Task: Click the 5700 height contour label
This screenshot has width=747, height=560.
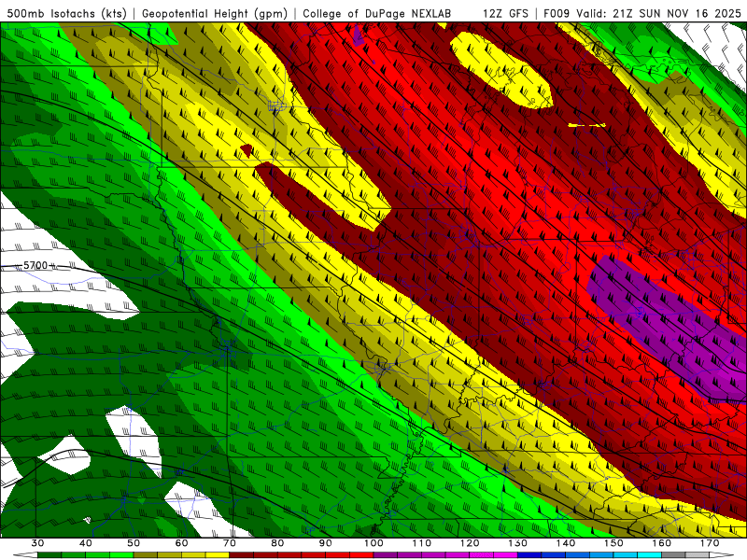Action: (35, 265)
